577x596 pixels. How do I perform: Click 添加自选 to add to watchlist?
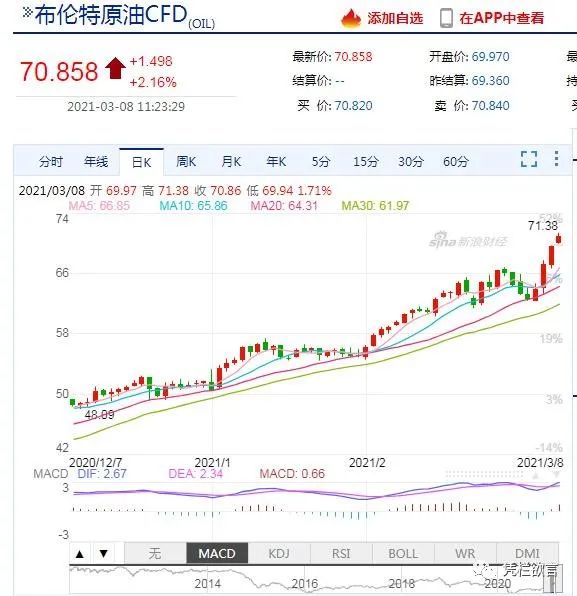click(395, 18)
